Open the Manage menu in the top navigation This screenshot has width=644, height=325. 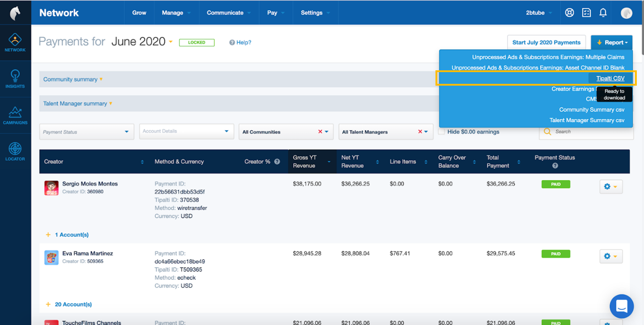tap(173, 13)
